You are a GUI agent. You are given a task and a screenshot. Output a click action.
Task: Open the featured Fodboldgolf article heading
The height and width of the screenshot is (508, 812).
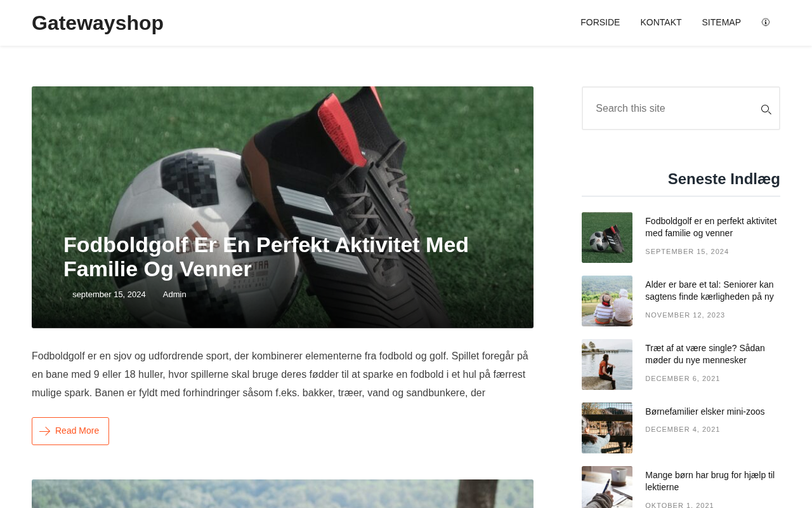tap(266, 257)
